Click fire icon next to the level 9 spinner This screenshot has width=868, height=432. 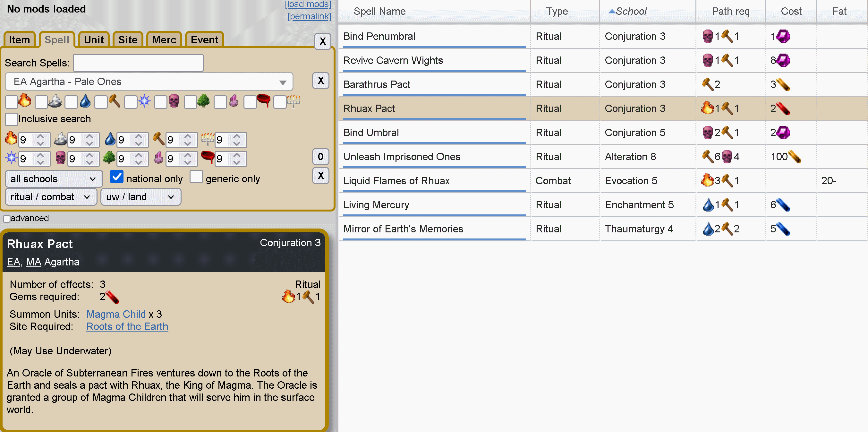11,138
